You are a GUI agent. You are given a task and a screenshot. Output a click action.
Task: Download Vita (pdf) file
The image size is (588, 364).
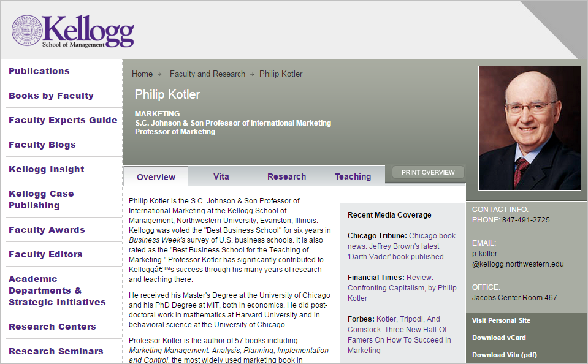(527, 355)
